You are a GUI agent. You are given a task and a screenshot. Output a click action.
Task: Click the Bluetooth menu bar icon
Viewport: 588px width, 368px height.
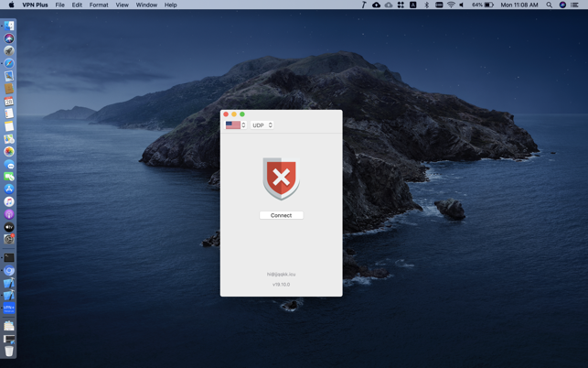pyautogui.click(x=426, y=5)
